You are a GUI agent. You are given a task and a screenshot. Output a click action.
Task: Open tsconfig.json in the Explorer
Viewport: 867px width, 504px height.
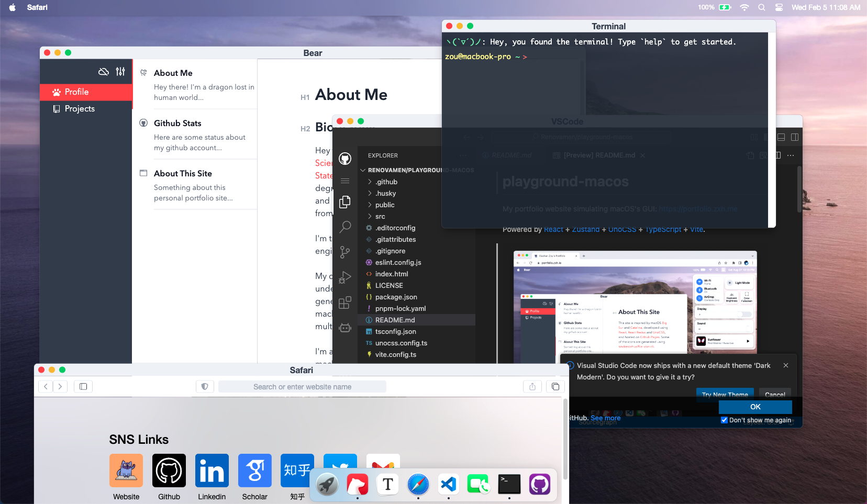pyautogui.click(x=416, y=331)
